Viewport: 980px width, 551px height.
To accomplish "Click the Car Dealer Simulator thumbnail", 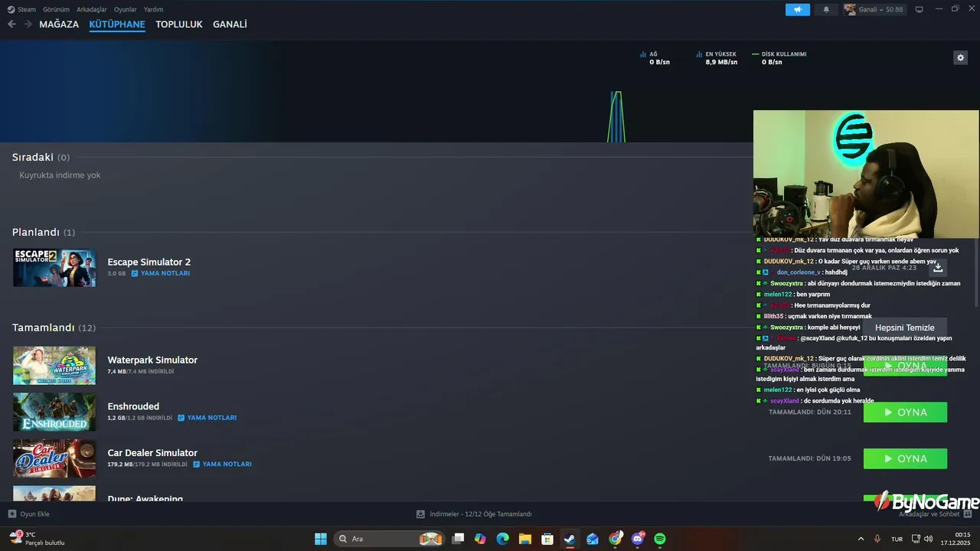I will [54, 458].
